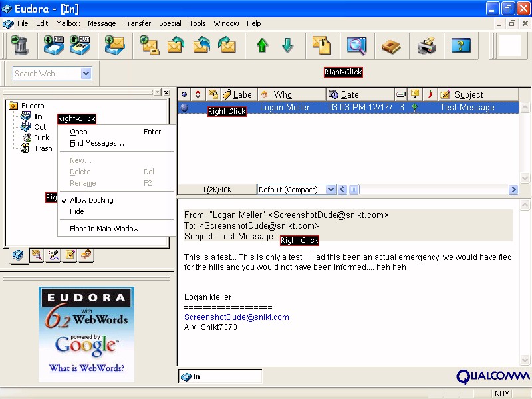Click the question mark Help toolbar icon
The width and height of the screenshot is (532, 399).
tap(461, 45)
